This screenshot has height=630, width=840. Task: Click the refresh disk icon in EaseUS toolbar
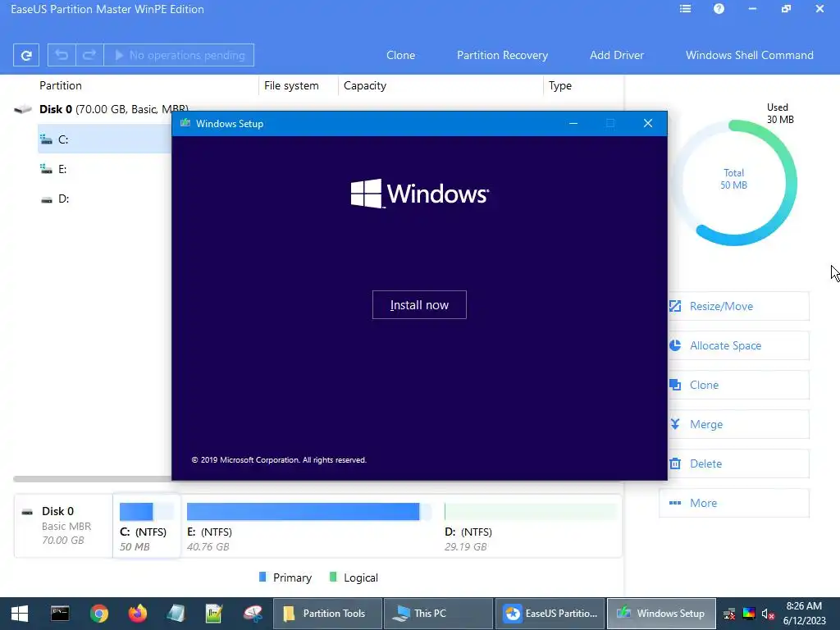(x=26, y=55)
